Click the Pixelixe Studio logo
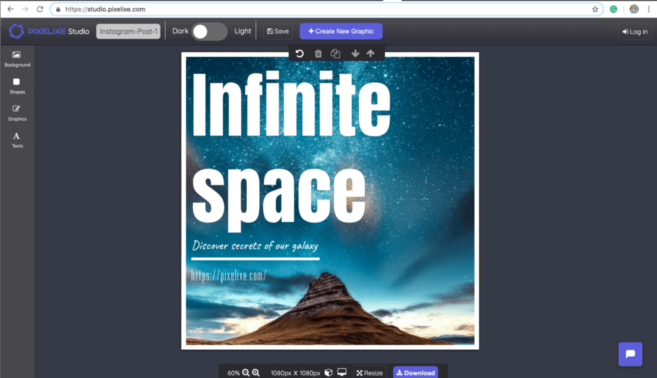 (49, 31)
